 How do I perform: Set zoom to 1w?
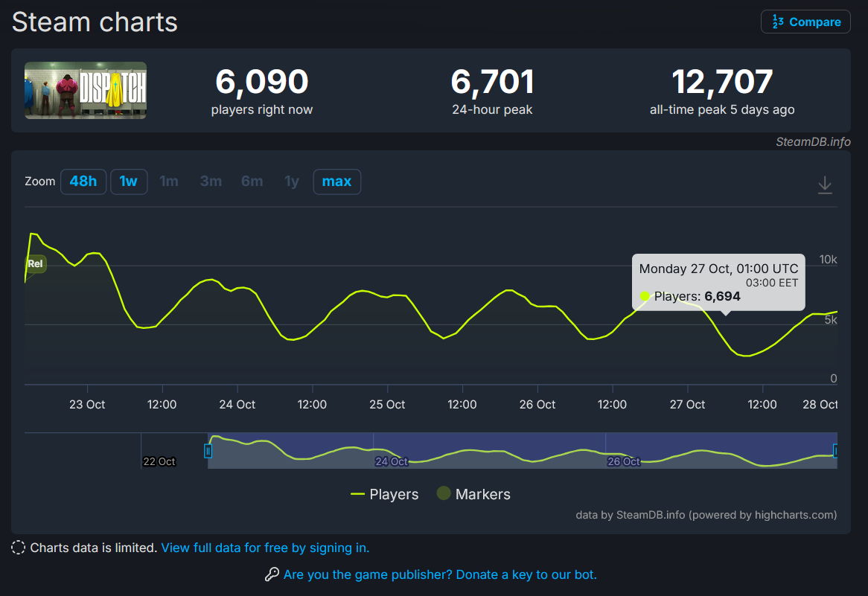pyautogui.click(x=129, y=182)
